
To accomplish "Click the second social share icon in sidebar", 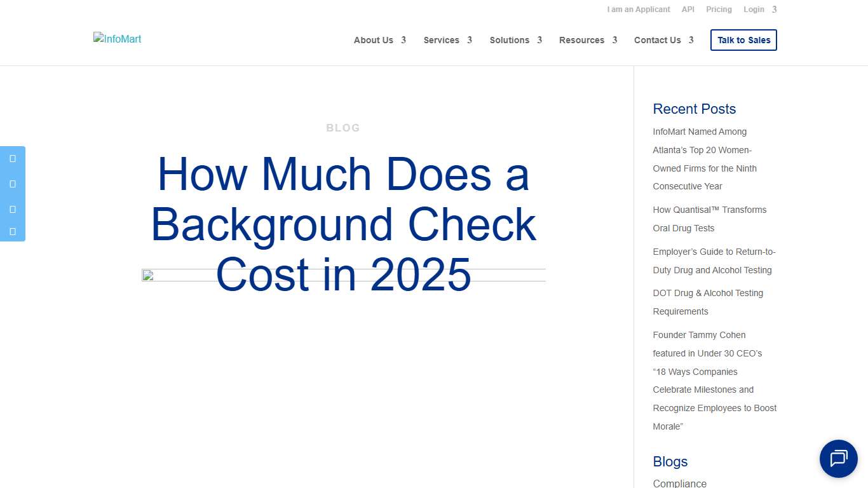I will (12, 184).
